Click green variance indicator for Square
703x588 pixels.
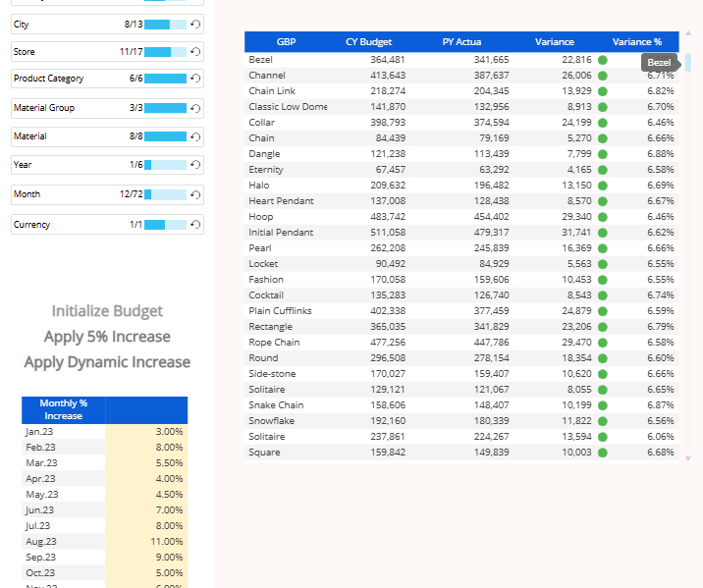pyautogui.click(x=603, y=453)
